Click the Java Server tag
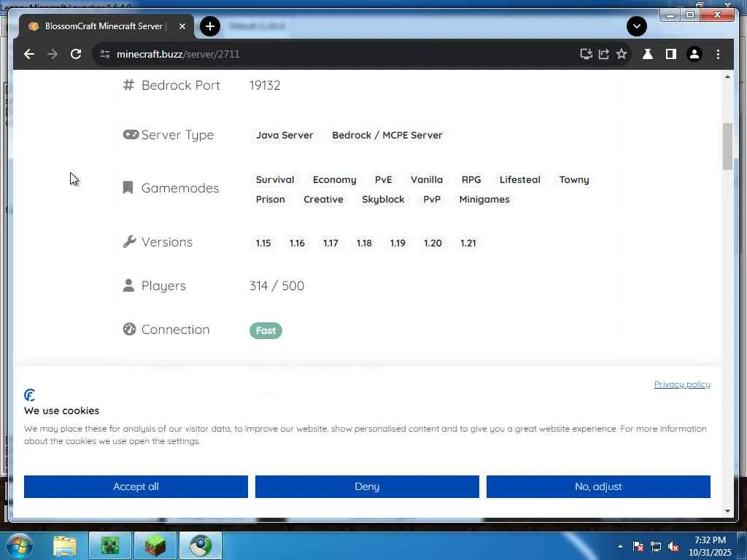 [285, 135]
